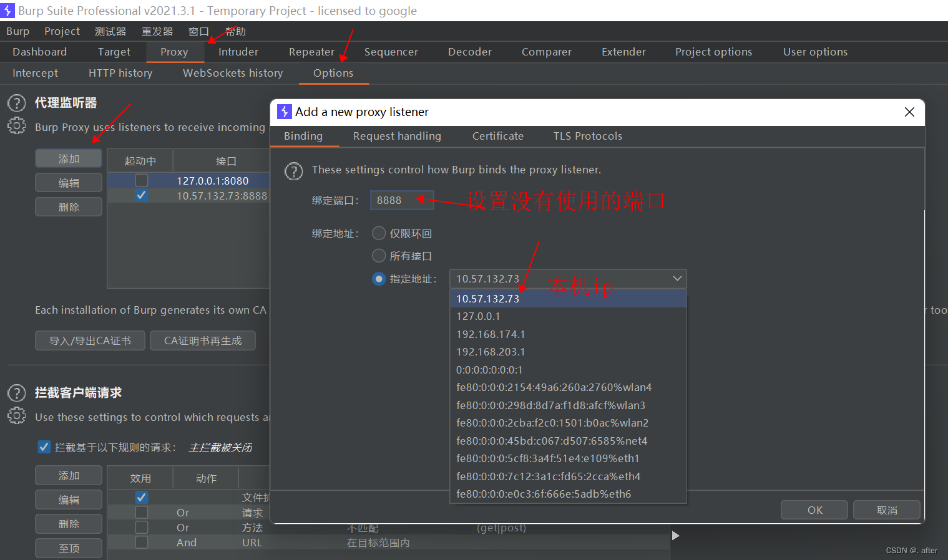Open the 窗口 menu
The height and width of the screenshot is (560, 948).
click(x=198, y=31)
